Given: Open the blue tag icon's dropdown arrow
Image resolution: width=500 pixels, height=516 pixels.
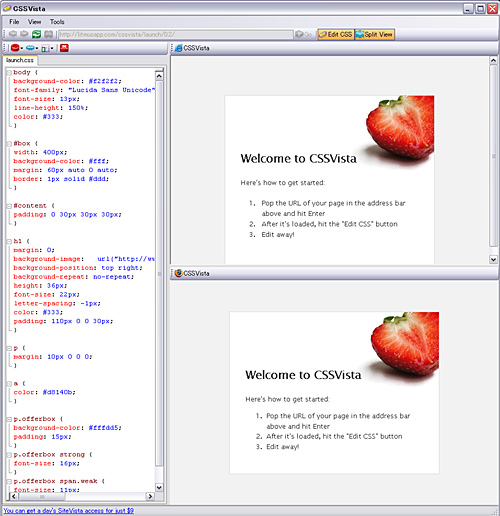Looking at the screenshot, I should click(x=37, y=49).
